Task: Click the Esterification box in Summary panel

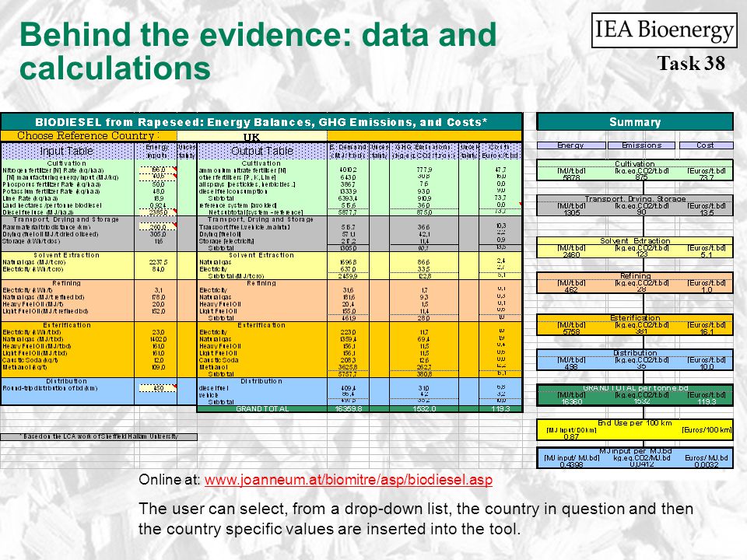Action: 635,325
